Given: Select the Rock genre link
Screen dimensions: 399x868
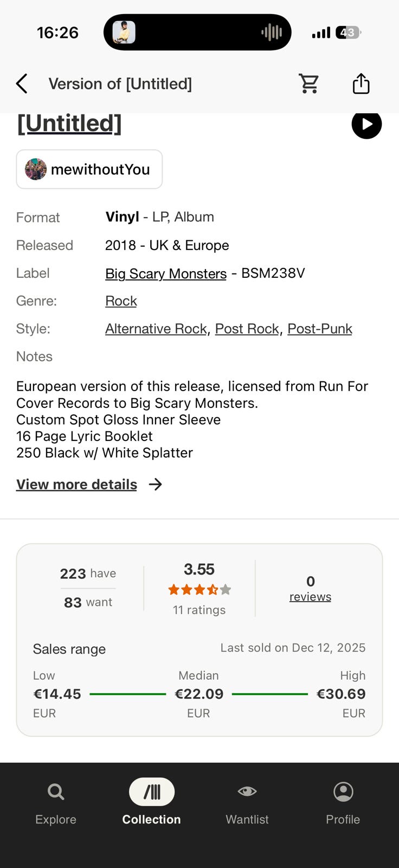Looking at the screenshot, I should [121, 301].
